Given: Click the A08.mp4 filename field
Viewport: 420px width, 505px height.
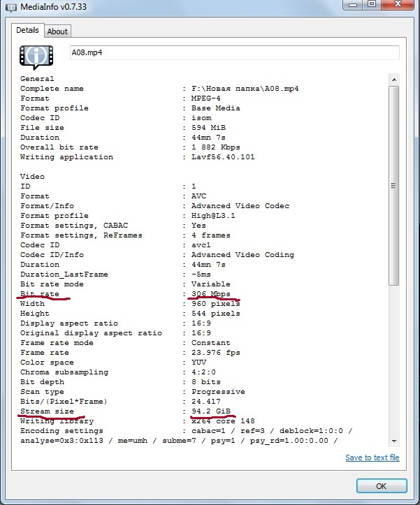Looking at the screenshot, I should coord(234,53).
